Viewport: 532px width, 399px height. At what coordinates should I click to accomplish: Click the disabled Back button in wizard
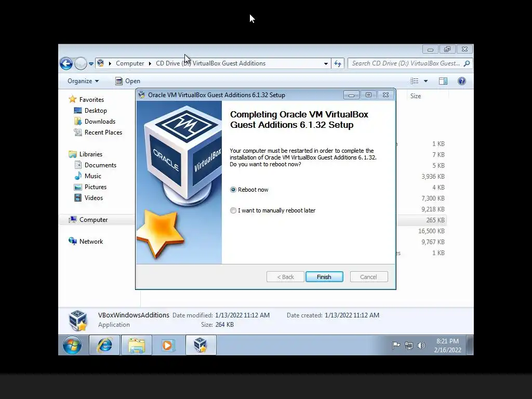coord(285,277)
